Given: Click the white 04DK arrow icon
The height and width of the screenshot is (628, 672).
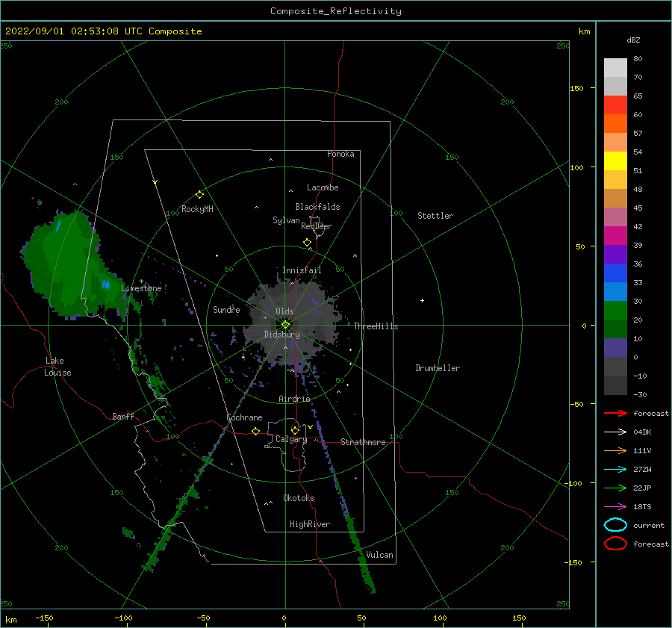Looking at the screenshot, I should pos(615,432).
